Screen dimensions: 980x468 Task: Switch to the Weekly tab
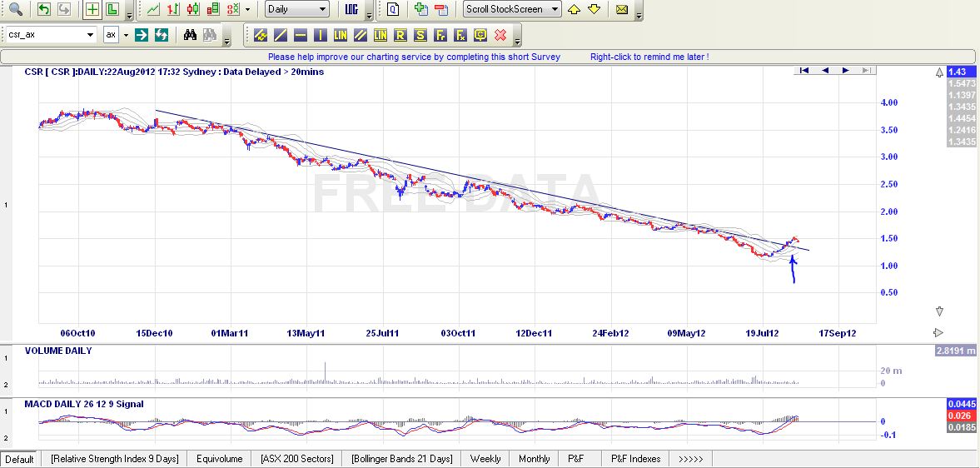(x=485, y=459)
